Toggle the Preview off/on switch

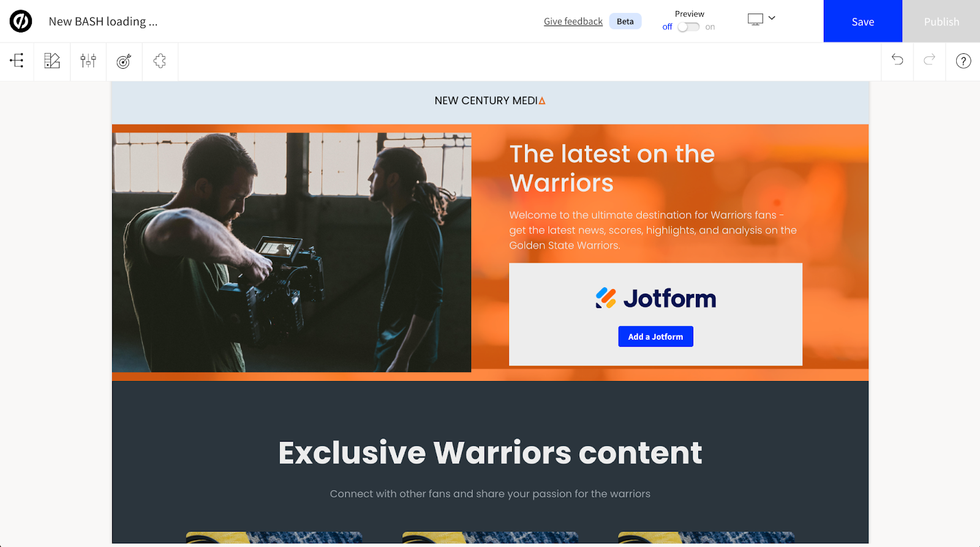[x=688, y=27]
